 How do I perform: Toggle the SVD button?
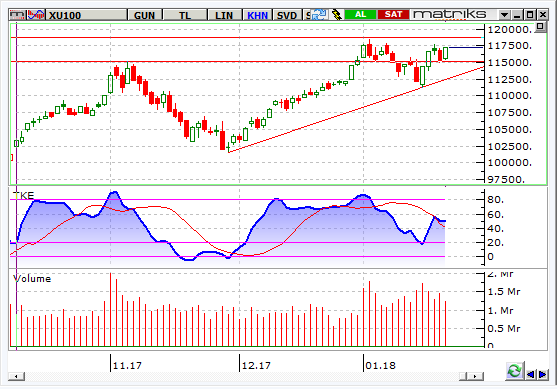pos(287,15)
